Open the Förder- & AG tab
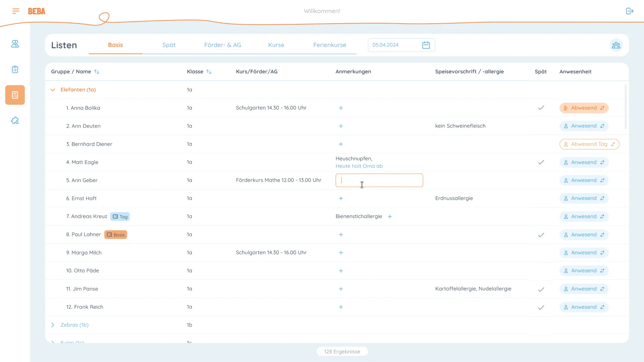Image resolution: width=644 pixels, height=362 pixels. click(x=223, y=45)
